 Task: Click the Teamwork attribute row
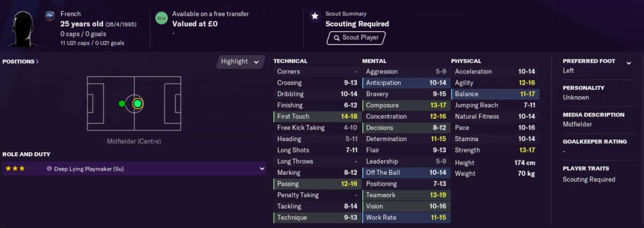[x=406, y=195]
